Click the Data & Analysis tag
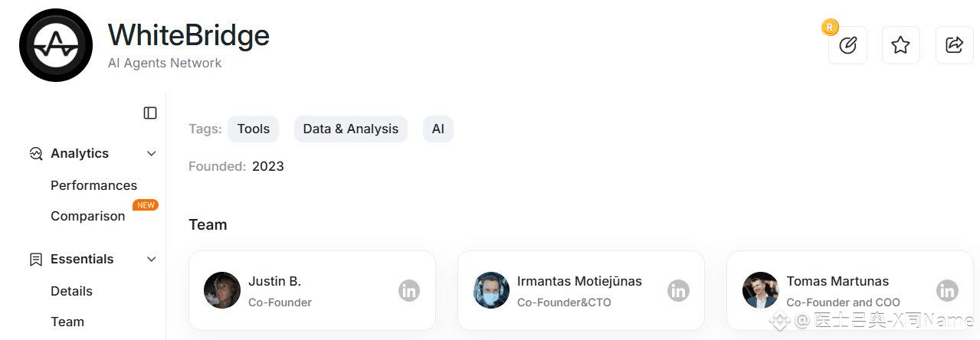Viewport: 980px width, 340px height. click(350, 129)
